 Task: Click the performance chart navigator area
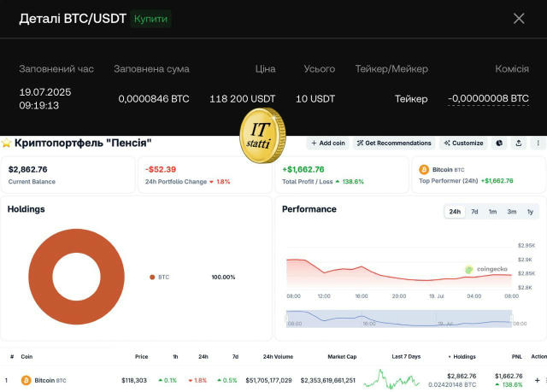tap(399, 319)
